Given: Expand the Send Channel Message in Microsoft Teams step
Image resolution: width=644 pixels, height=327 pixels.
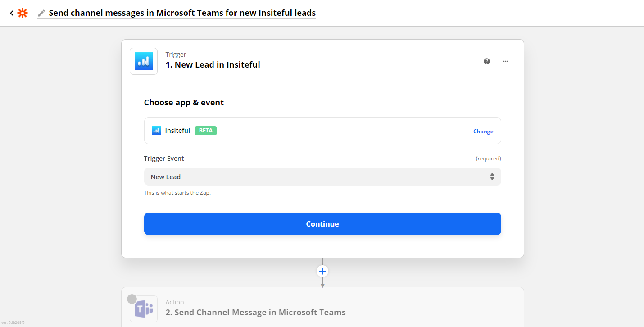Looking at the screenshot, I should pos(322,307).
